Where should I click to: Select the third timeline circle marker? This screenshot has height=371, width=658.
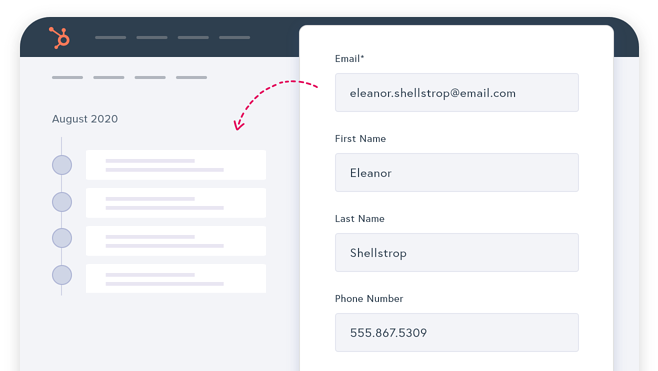(62, 238)
